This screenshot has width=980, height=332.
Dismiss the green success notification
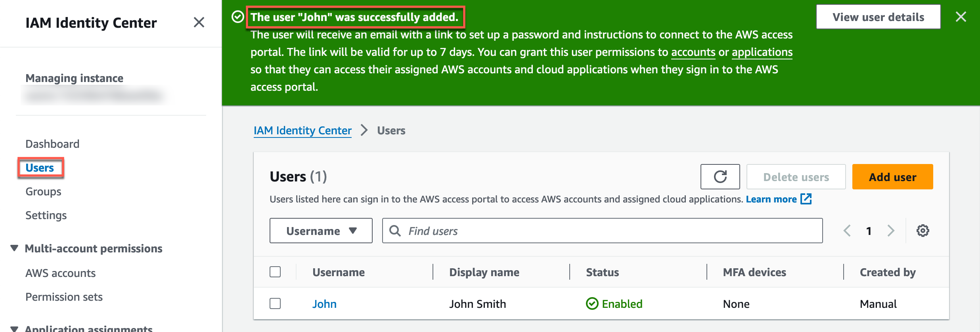coord(961,17)
